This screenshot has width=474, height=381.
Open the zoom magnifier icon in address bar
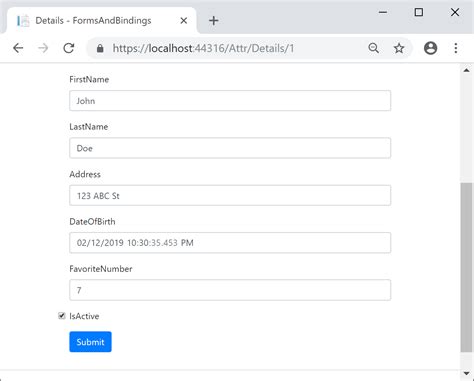(374, 48)
